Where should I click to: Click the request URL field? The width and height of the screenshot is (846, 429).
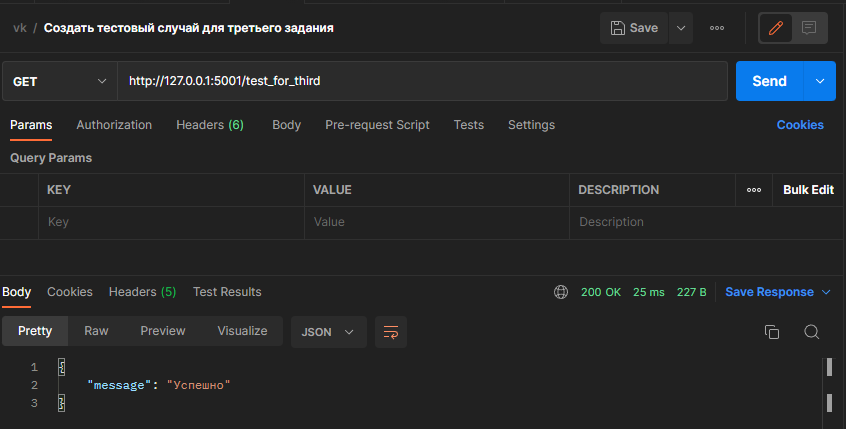point(422,81)
